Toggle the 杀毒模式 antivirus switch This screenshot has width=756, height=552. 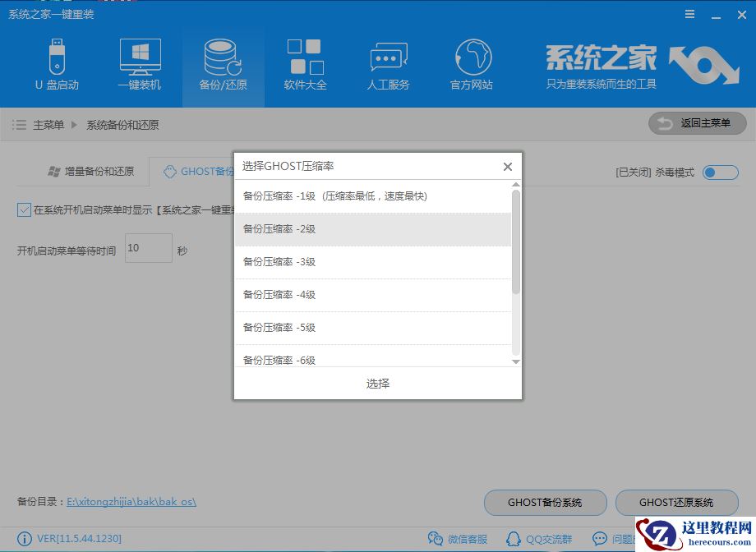pos(720,172)
